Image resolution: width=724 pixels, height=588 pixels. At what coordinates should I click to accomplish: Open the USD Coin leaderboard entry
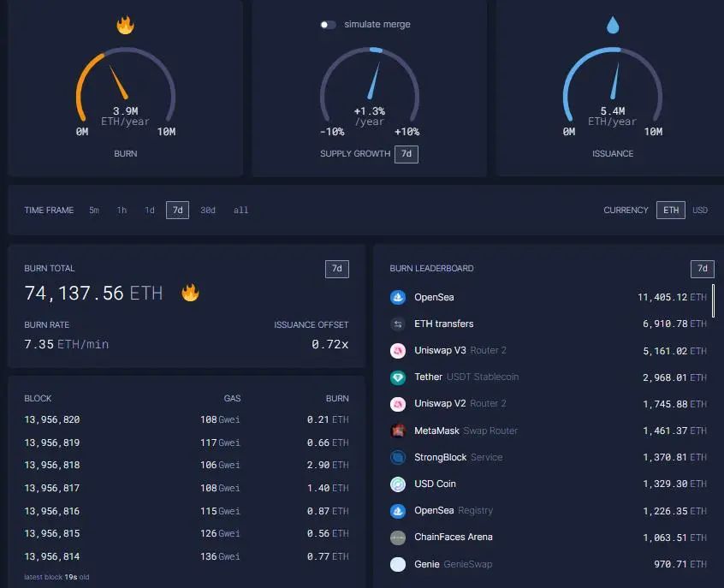pyautogui.click(x=435, y=484)
